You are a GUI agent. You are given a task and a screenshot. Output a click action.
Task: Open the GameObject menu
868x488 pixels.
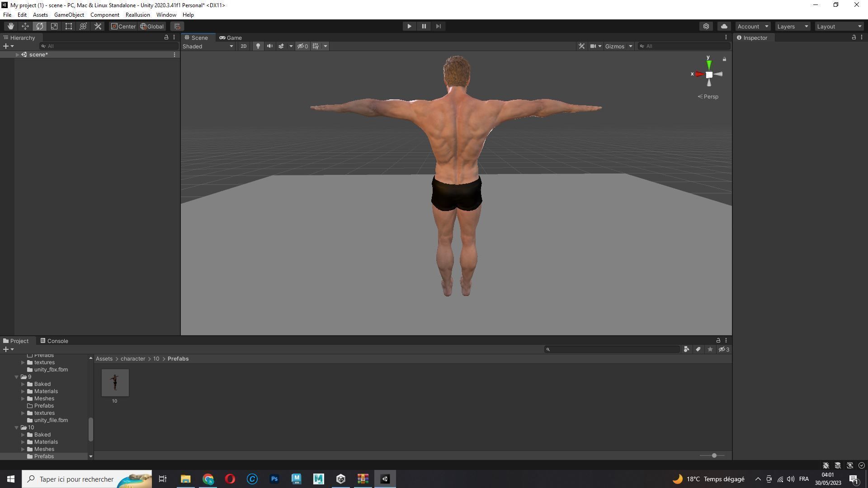(69, 15)
